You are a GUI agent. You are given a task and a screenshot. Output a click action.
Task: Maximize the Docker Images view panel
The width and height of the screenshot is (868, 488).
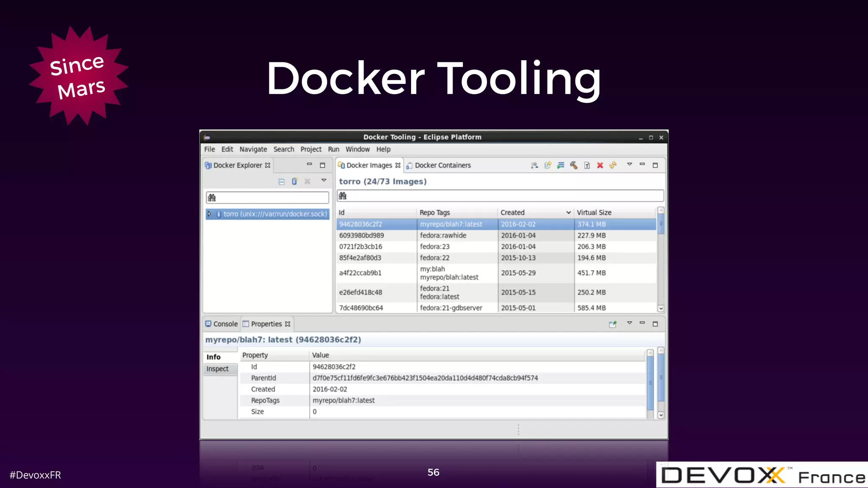pyautogui.click(x=655, y=165)
